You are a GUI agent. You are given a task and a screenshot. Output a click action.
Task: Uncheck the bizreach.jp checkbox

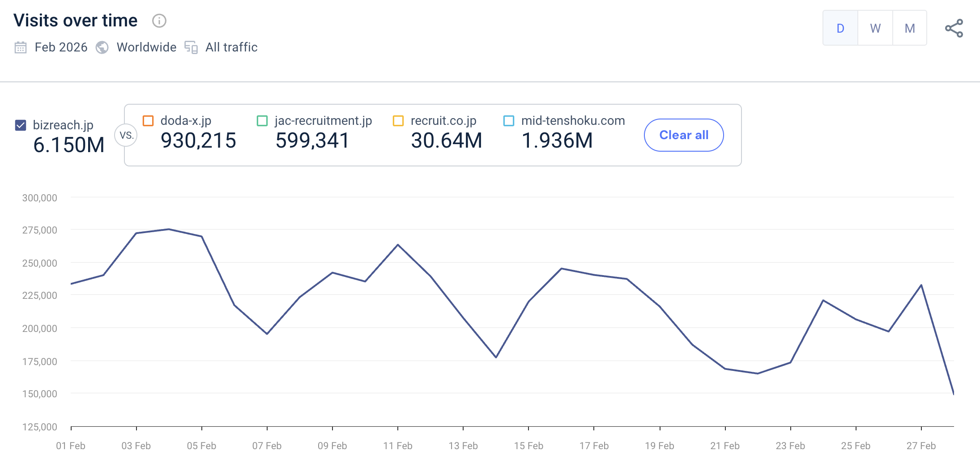[21, 125]
